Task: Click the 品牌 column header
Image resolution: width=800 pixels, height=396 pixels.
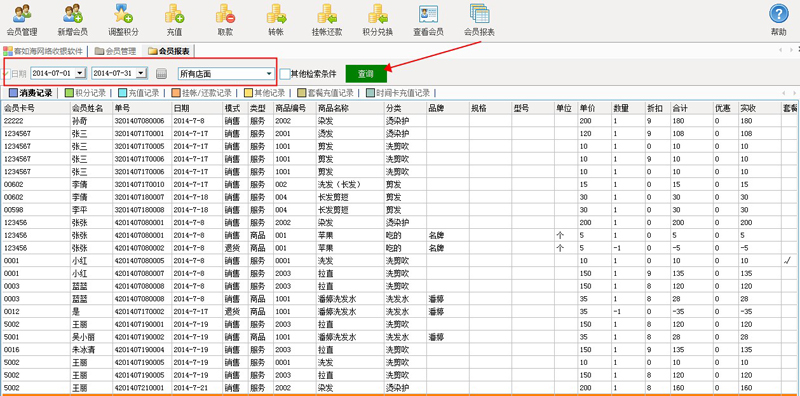Action: pyautogui.click(x=448, y=108)
